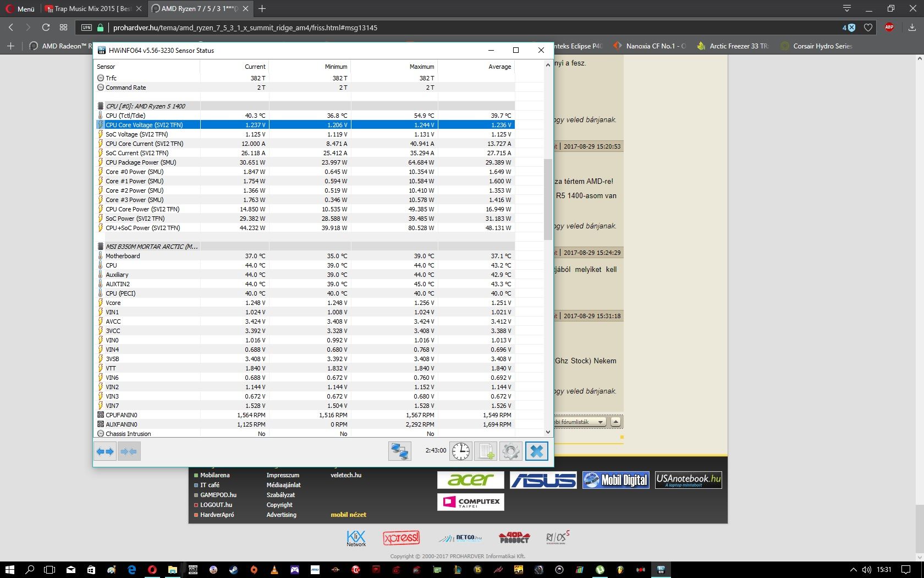Click the HWiNFO scrollbar up arrow
Viewport: 924px width, 578px height.
click(548, 65)
